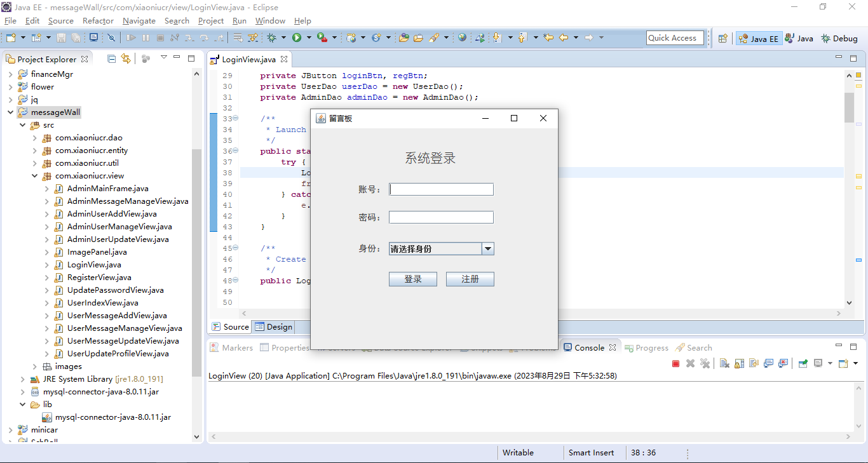Click the 注册 register button
868x463 pixels.
(x=470, y=279)
